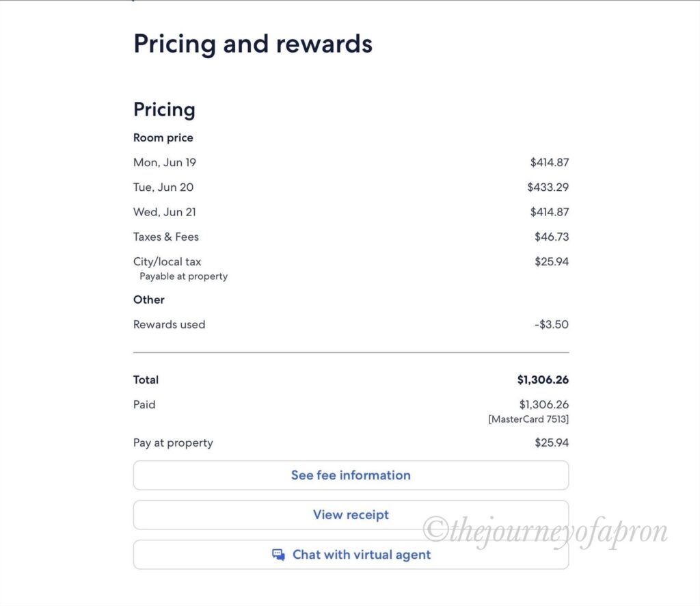The height and width of the screenshot is (606, 700).
Task: Open Chat with virtual agent
Action: tap(351, 555)
